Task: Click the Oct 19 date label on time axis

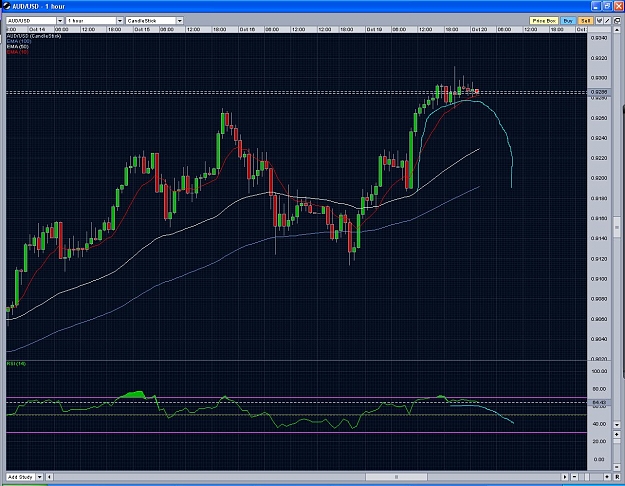Action: click(x=374, y=30)
